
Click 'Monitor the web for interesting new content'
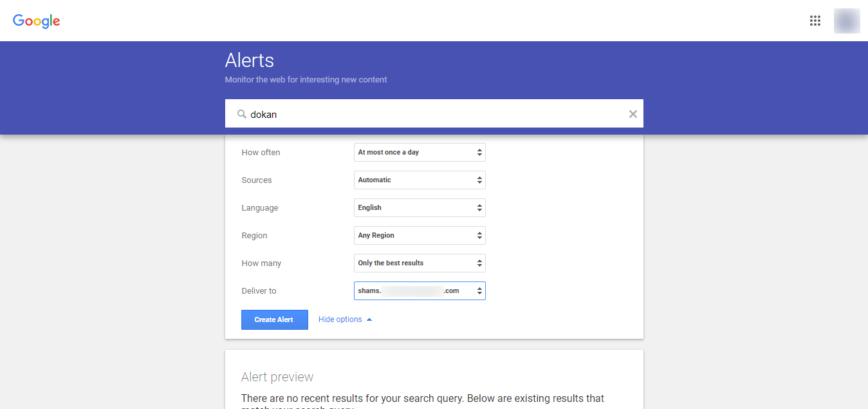coord(306,80)
